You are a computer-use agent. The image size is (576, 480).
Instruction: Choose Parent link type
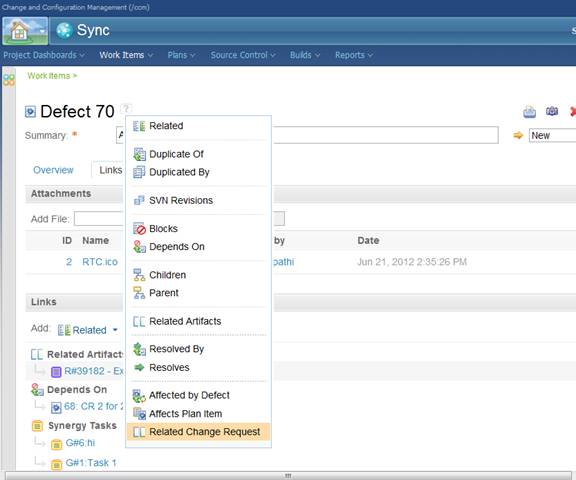click(x=198, y=293)
